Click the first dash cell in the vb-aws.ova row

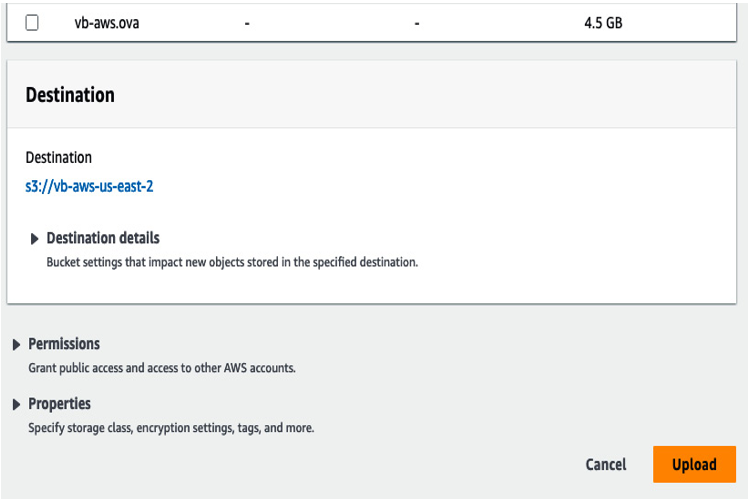pos(247,23)
